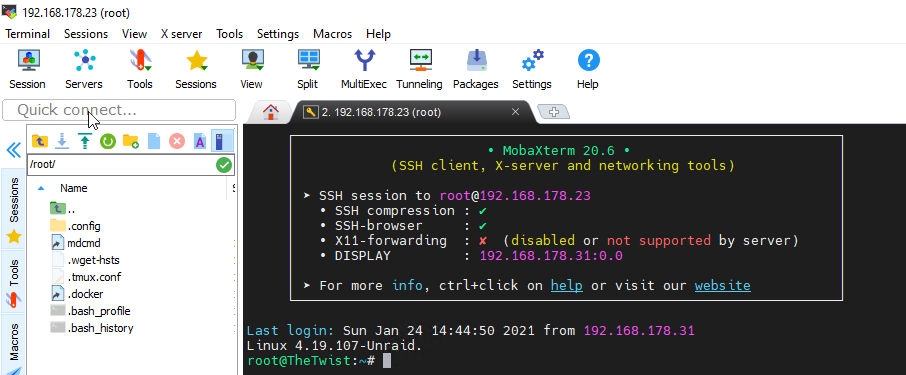The height and width of the screenshot is (375, 906).
Task: Click the red delete icon in SFTP browser
Action: pyautogui.click(x=177, y=140)
